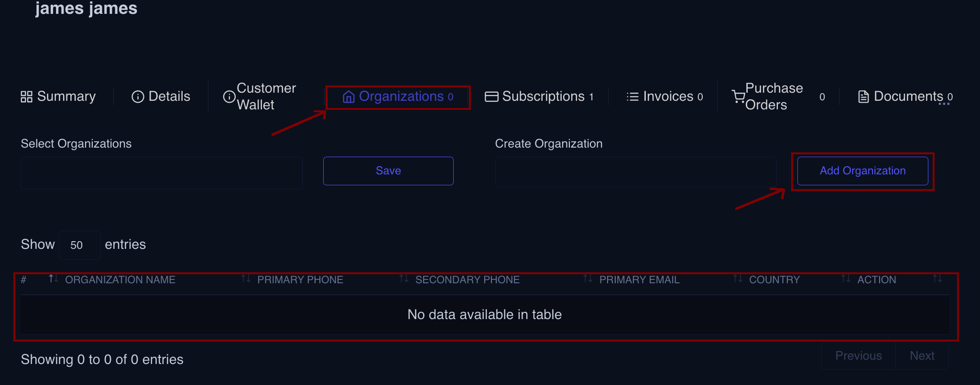Switch to the Subscriptions tab
Screen dimensions: 980x385
click(543, 97)
